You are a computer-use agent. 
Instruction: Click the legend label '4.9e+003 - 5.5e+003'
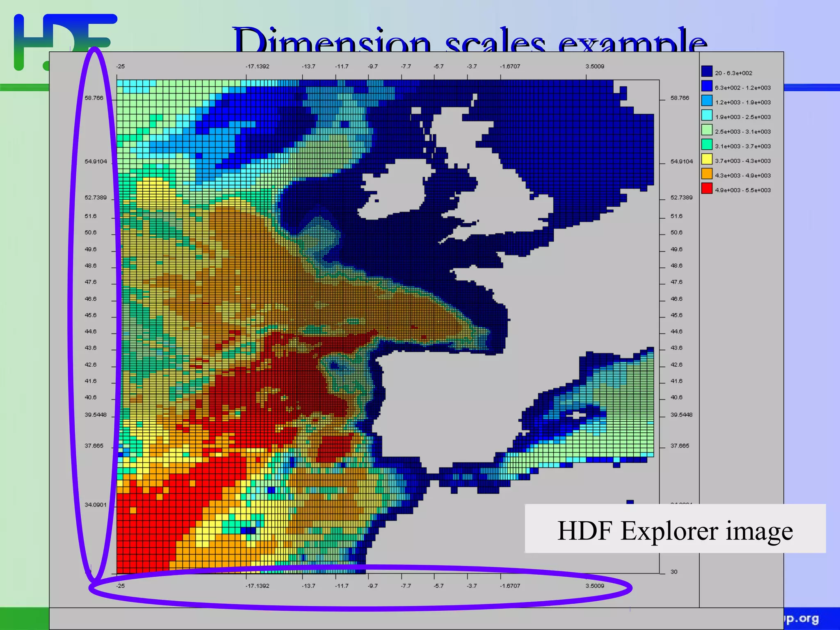point(743,190)
